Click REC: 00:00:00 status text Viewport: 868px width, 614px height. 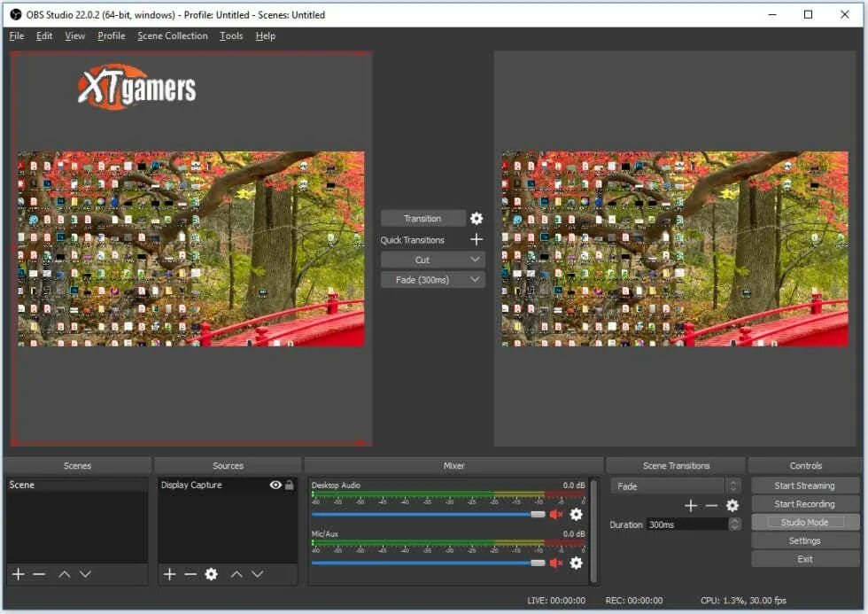[x=634, y=600]
